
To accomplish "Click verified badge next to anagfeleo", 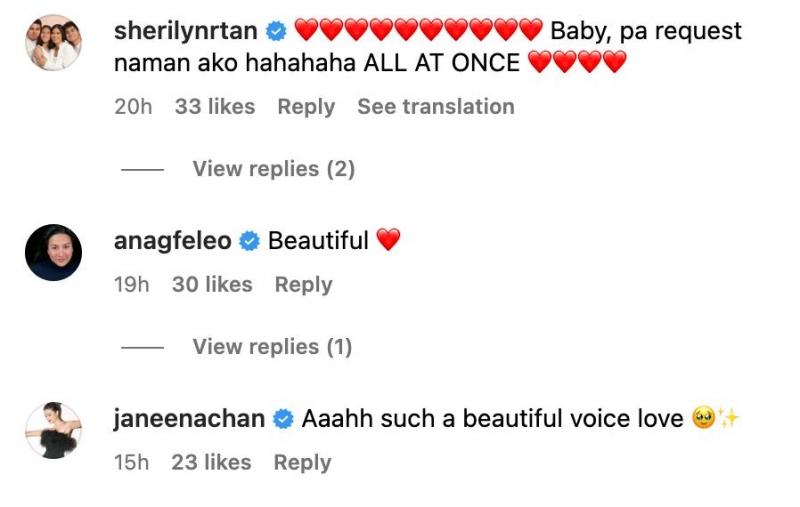I will click(x=250, y=241).
